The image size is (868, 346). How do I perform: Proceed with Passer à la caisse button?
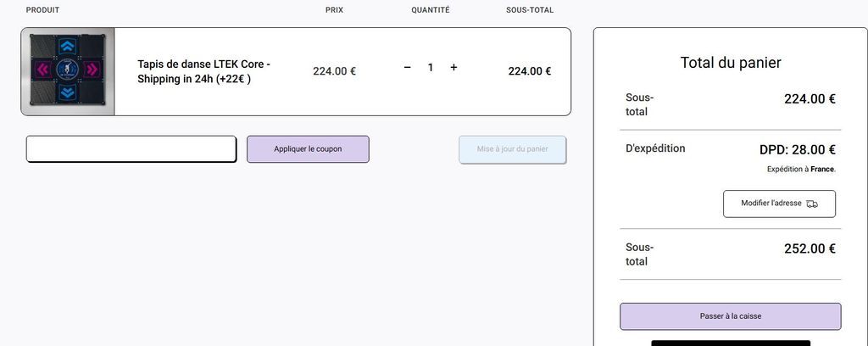point(730,316)
